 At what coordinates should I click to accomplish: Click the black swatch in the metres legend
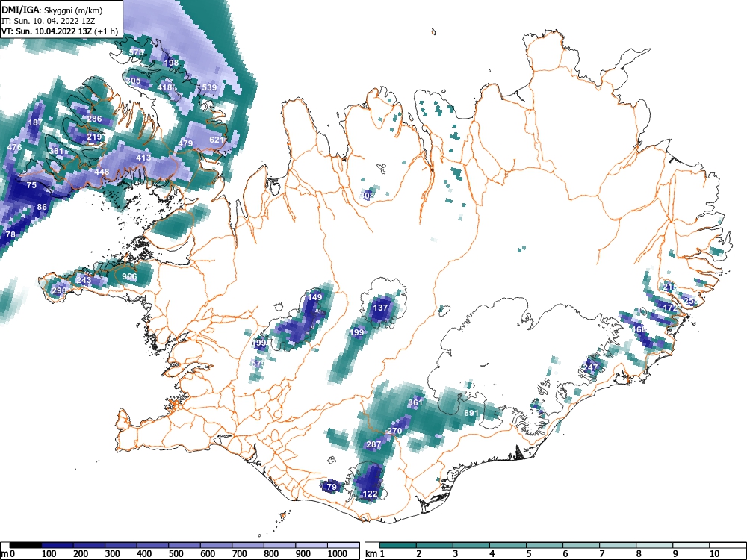(25, 545)
